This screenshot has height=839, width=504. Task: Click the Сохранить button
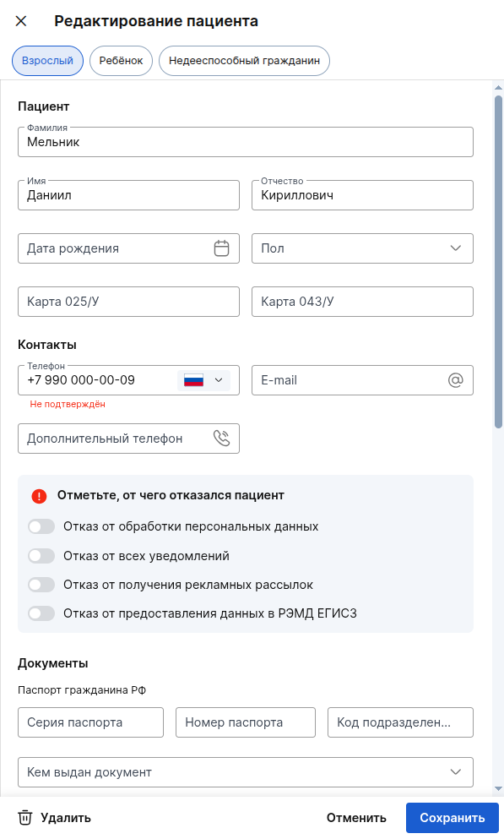pyautogui.click(x=452, y=817)
